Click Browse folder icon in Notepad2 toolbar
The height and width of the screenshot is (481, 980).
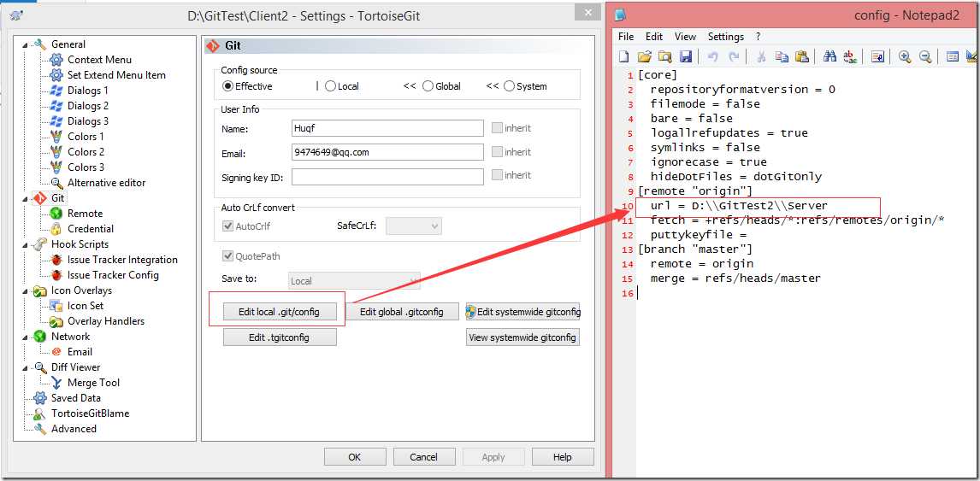click(665, 57)
